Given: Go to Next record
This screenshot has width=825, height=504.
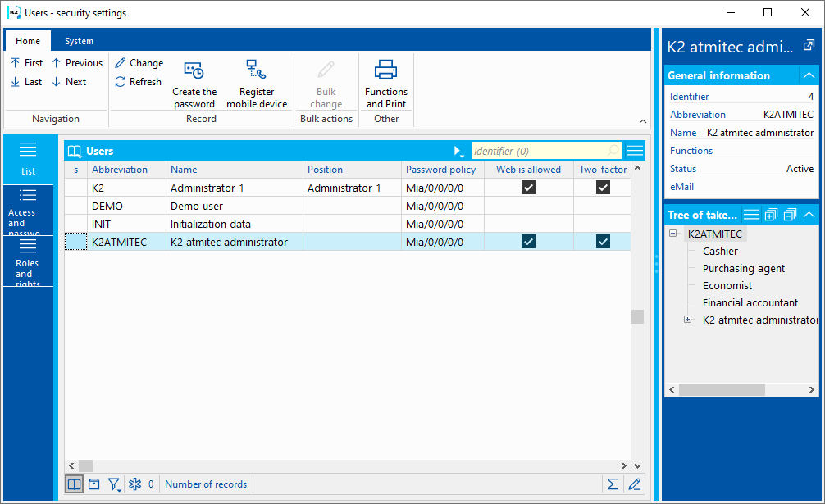Looking at the screenshot, I should [x=69, y=82].
